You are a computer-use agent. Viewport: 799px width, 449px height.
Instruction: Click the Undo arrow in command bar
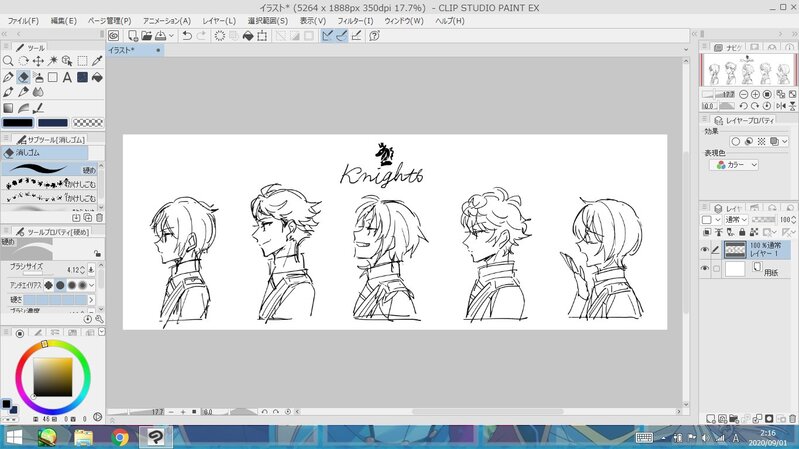(187, 36)
